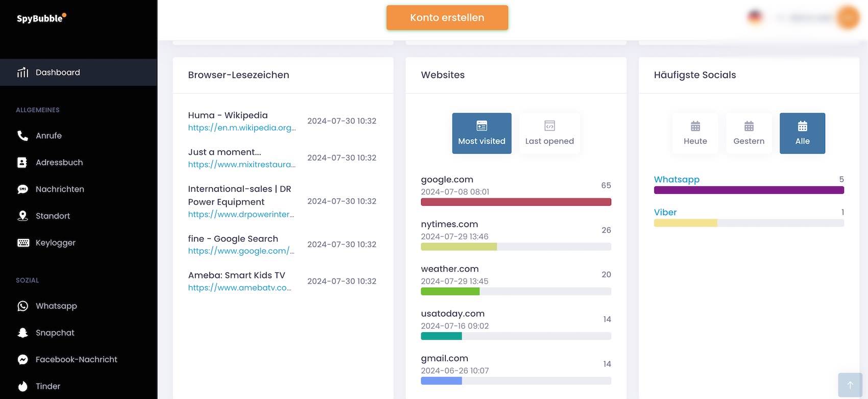Screen dimensions: 868x399
Task: Click the Ameba: Smart Kids TV title
Action: point(236,276)
